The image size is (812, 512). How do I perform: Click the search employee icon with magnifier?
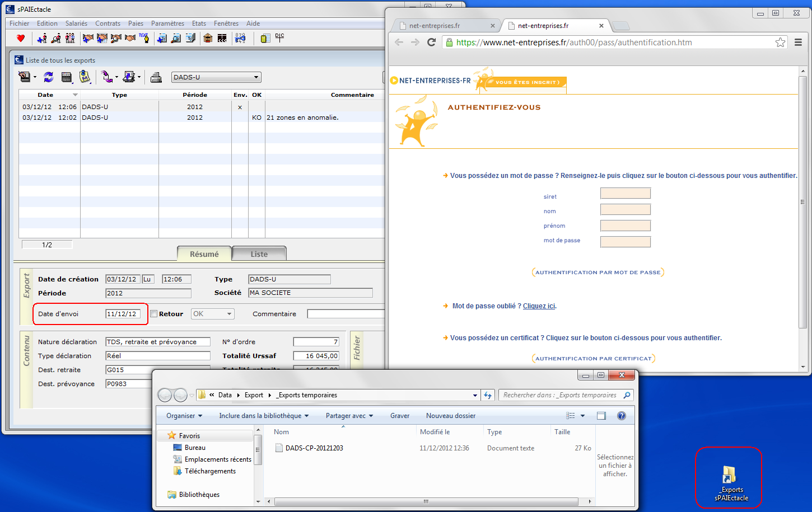(56, 38)
